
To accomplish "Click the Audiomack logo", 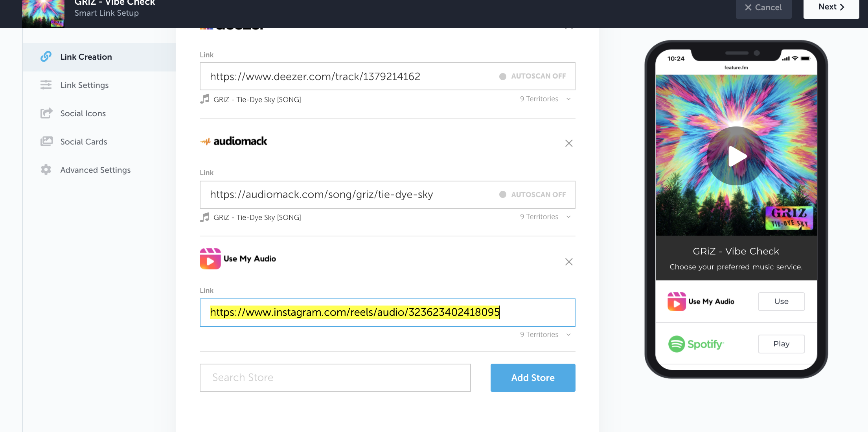I will pos(234,141).
